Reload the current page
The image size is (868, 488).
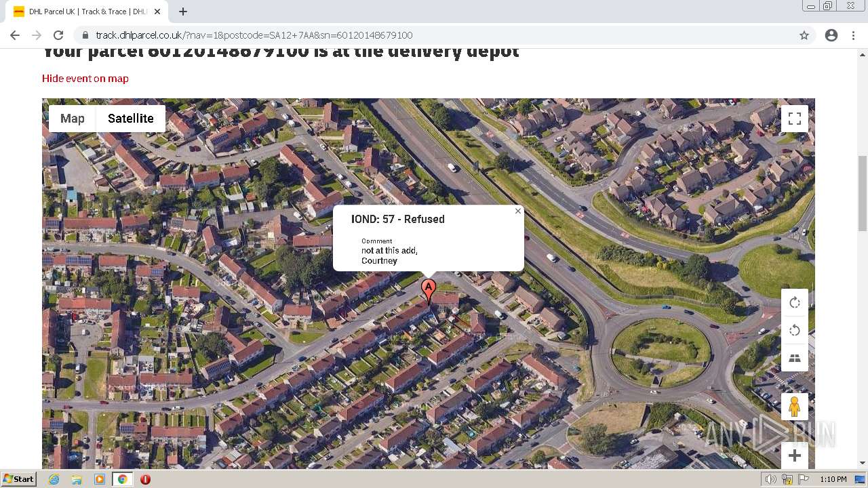tap(58, 35)
